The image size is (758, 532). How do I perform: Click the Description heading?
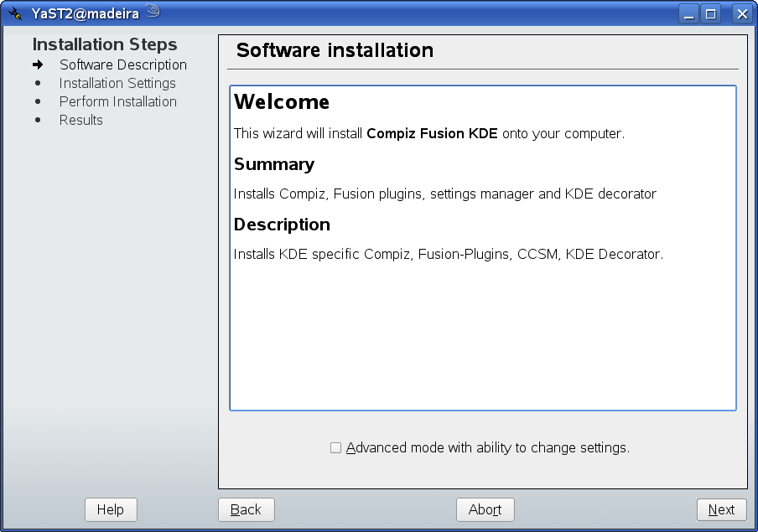click(282, 225)
